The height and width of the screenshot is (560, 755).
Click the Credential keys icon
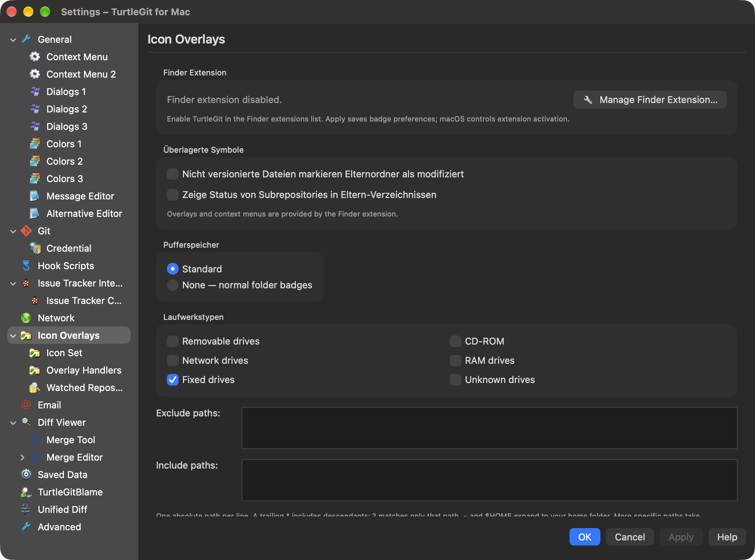(x=35, y=248)
